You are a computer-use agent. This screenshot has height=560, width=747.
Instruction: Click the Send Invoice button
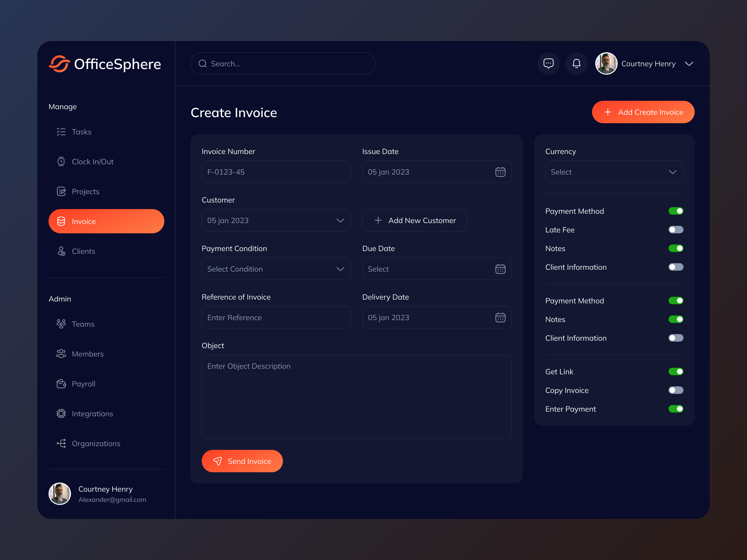tap(242, 461)
